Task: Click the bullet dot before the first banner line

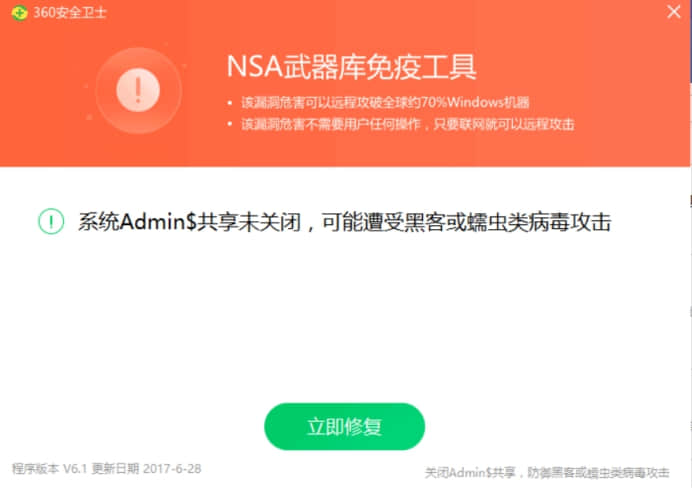Action: [229, 103]
